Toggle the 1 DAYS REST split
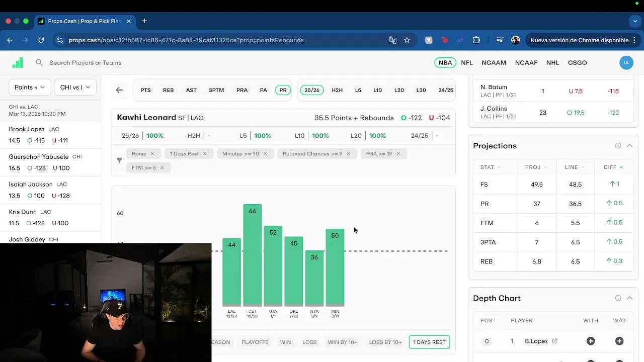 pyautogui.click(x=429, y=342)
